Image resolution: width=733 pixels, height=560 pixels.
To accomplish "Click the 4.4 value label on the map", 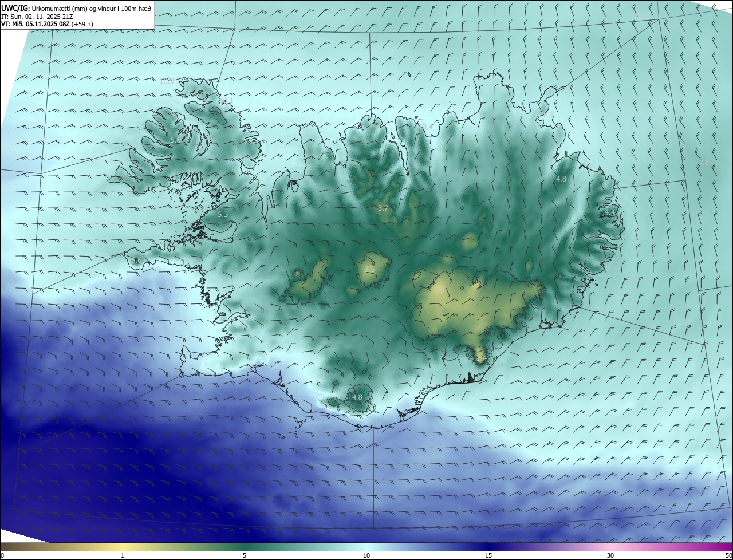I will (609, 212).
